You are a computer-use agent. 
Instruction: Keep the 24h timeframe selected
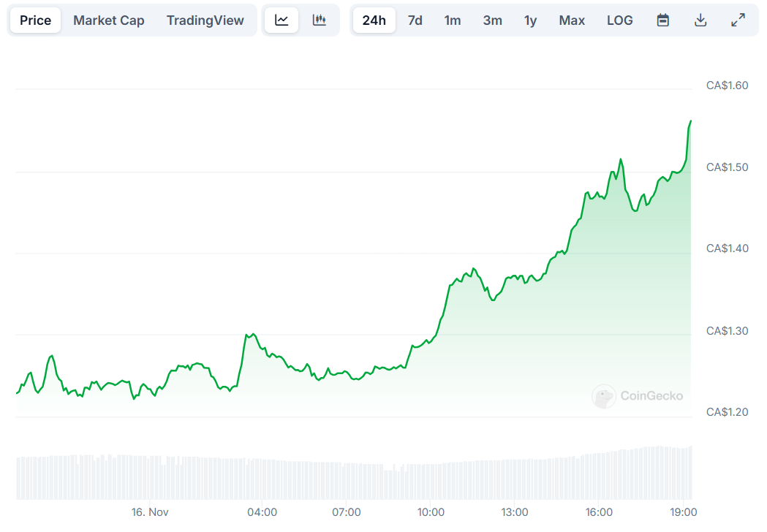click(x=374, y=20)
